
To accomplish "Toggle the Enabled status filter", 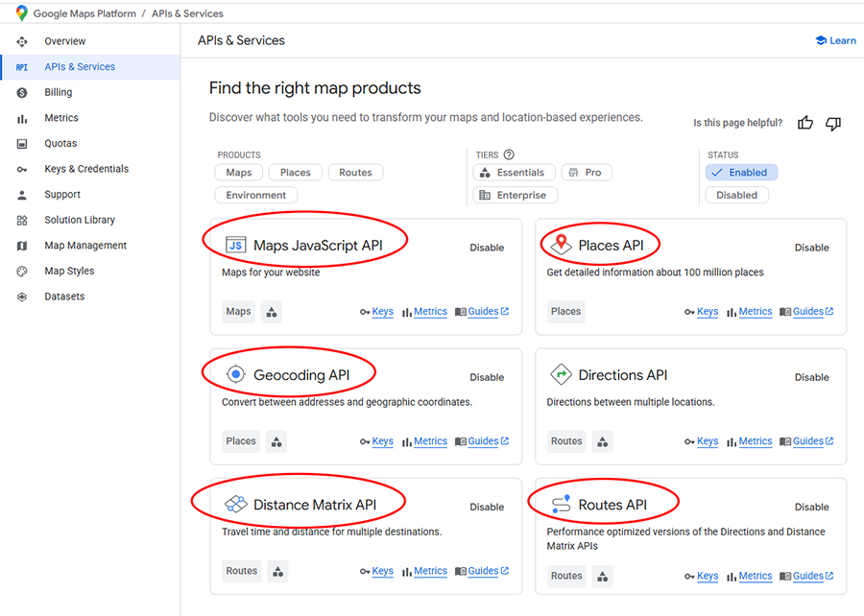I will [741, 173].
